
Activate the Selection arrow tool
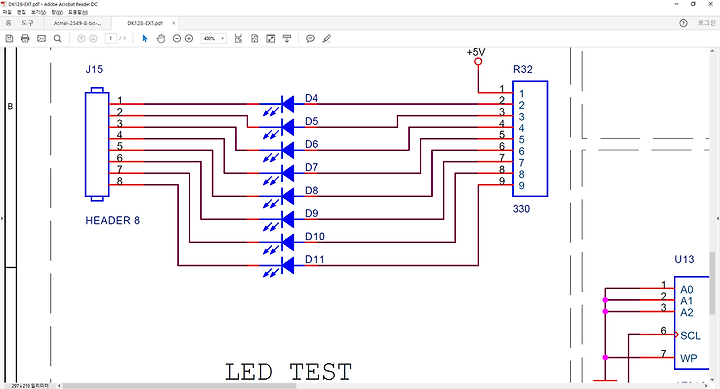click(x=145, y=39)
